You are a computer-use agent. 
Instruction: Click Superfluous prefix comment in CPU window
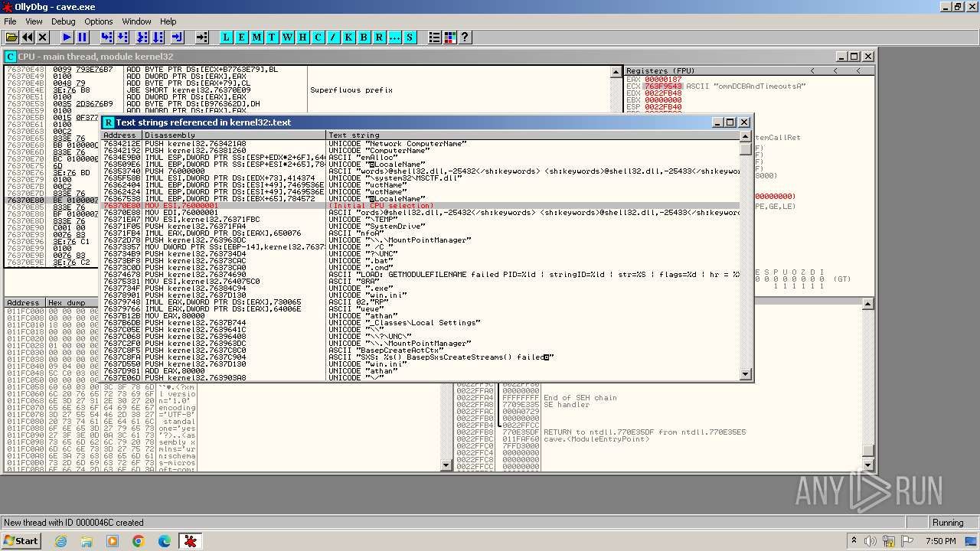point(351,90)
